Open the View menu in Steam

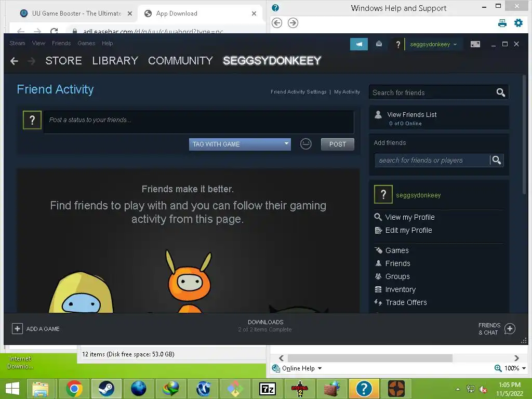click(38, 43)
